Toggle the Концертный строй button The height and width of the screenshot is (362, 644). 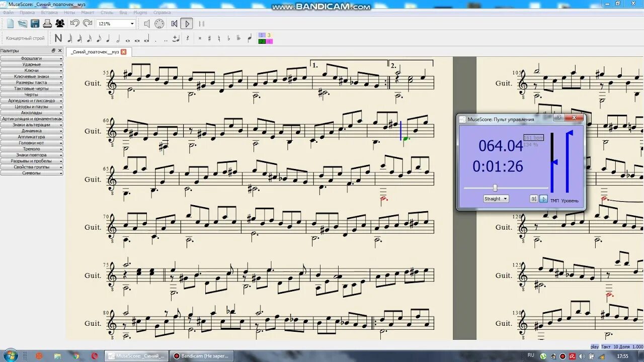pyautogui.click(x=25, y=38)
